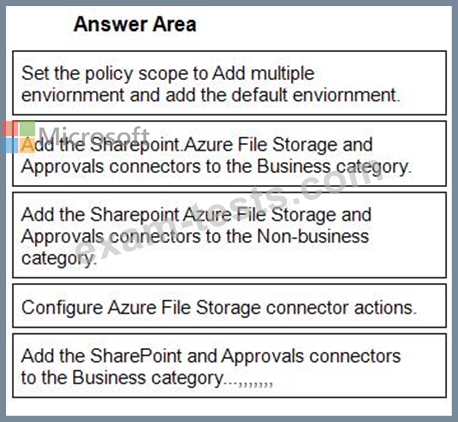
Task: Click the blue square of Microsoft logo
Action: pos(10,146)
